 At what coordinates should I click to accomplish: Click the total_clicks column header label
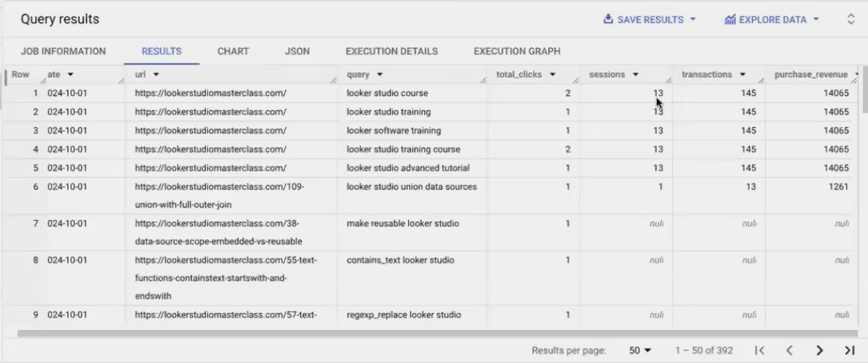(x=520, y=74)
